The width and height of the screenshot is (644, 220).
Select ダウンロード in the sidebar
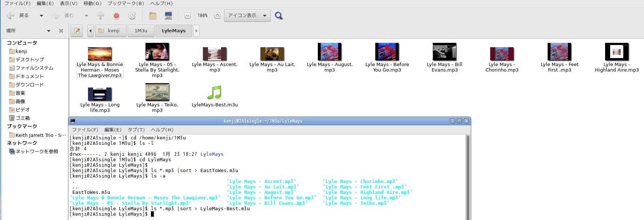[x=29, y=85]
